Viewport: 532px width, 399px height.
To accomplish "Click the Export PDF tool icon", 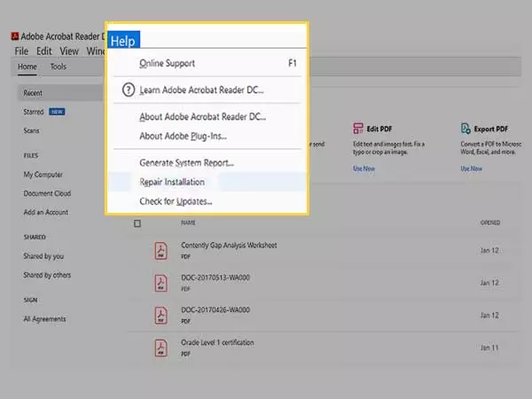I will click(465, 129).
